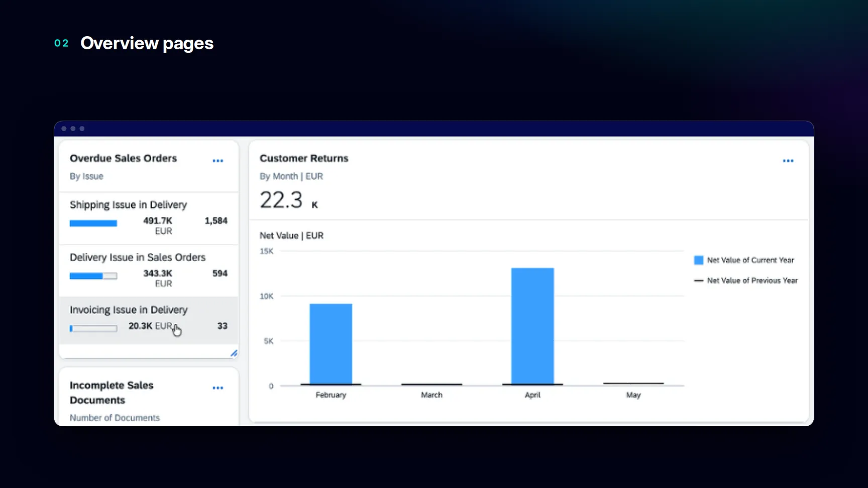Click Net Value | EUR chart title

(291, 235)
